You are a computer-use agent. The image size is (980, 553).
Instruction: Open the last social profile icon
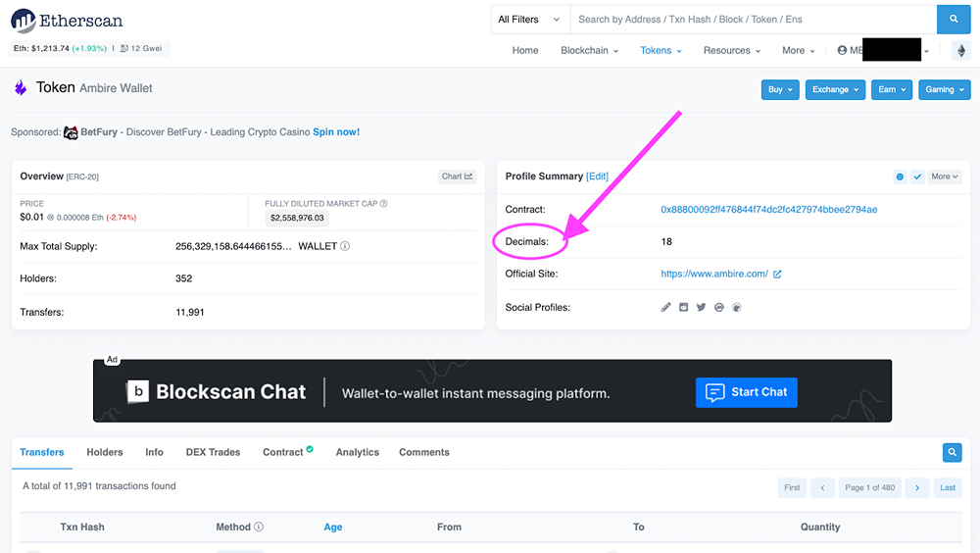[x=737, y=307]
